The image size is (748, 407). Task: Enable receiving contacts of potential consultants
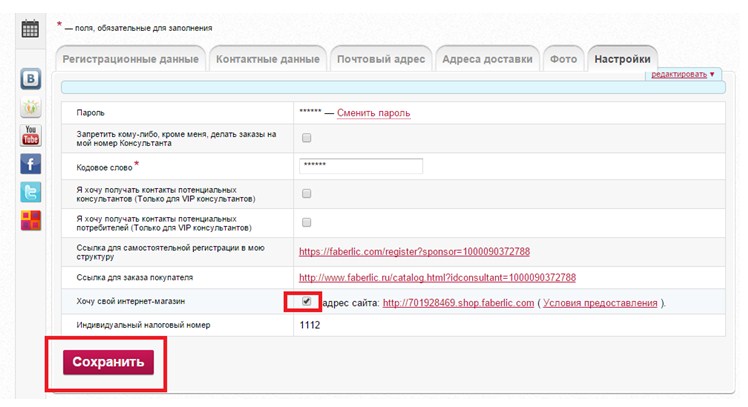(x=307, y=193)
